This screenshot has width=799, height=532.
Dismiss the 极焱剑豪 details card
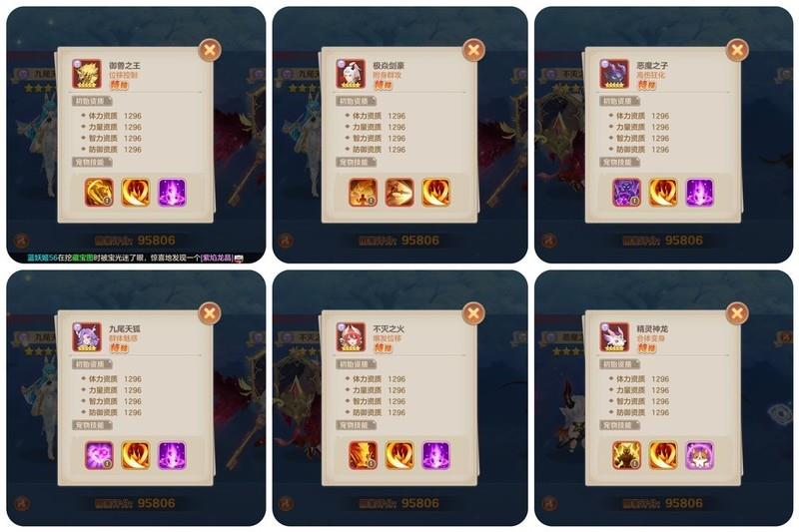(x=473, y=50)
